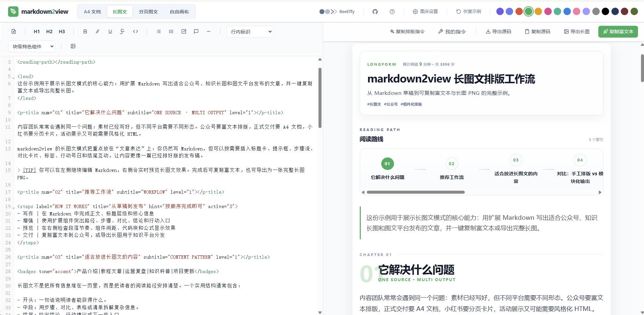Jump to chapter 01 它解决什么问题

coord(388,169)
